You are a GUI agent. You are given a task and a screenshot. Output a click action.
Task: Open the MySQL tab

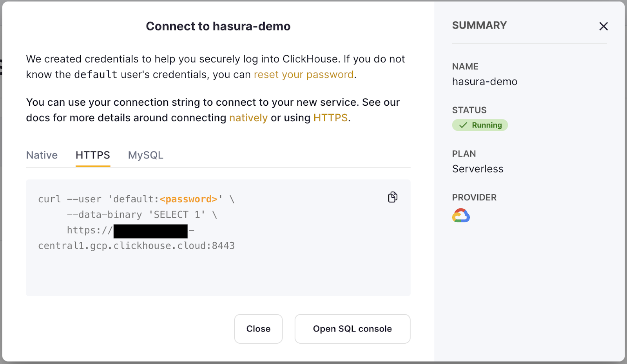point(145,155)
